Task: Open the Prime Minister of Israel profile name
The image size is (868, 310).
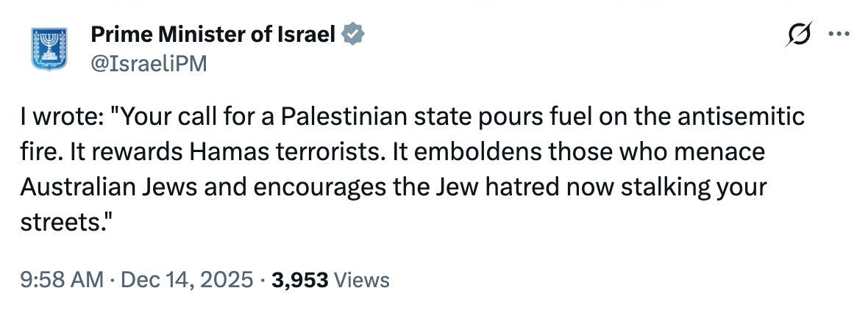Action: pos(213,34)
